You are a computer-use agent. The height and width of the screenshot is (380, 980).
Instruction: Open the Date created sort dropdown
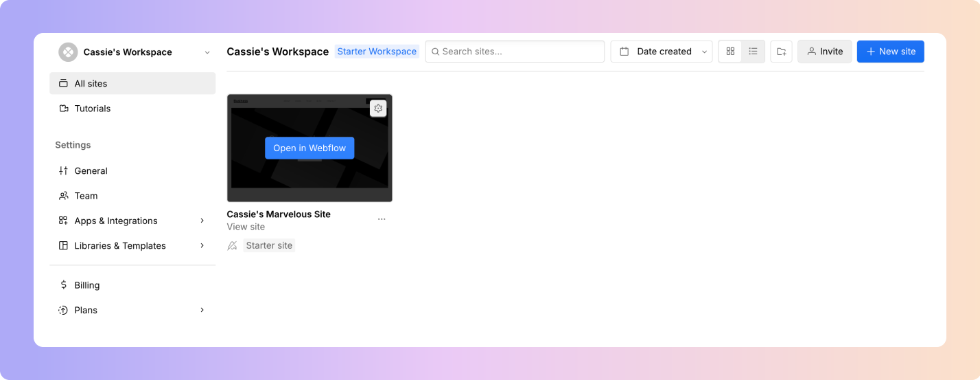[x=662, y=52]
